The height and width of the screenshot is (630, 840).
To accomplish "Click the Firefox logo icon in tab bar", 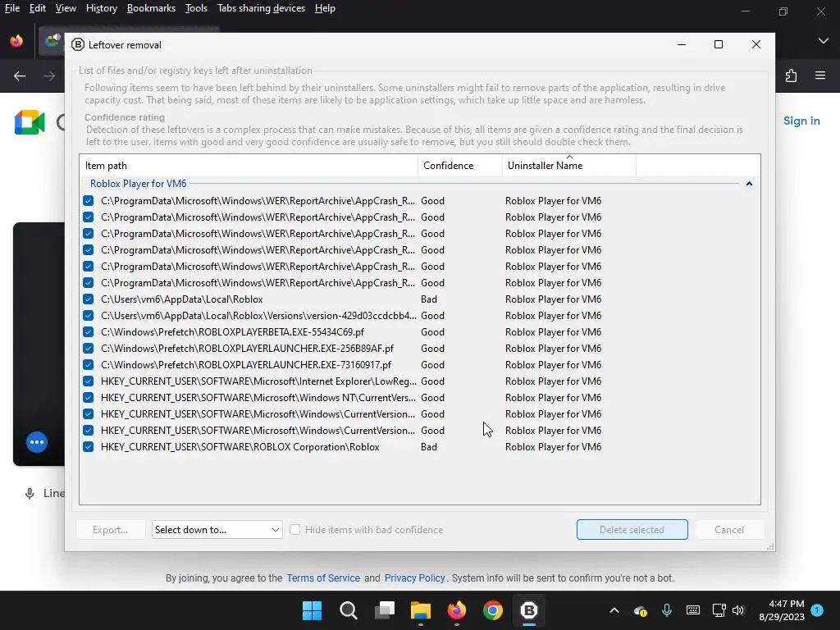I will [16, 41].
